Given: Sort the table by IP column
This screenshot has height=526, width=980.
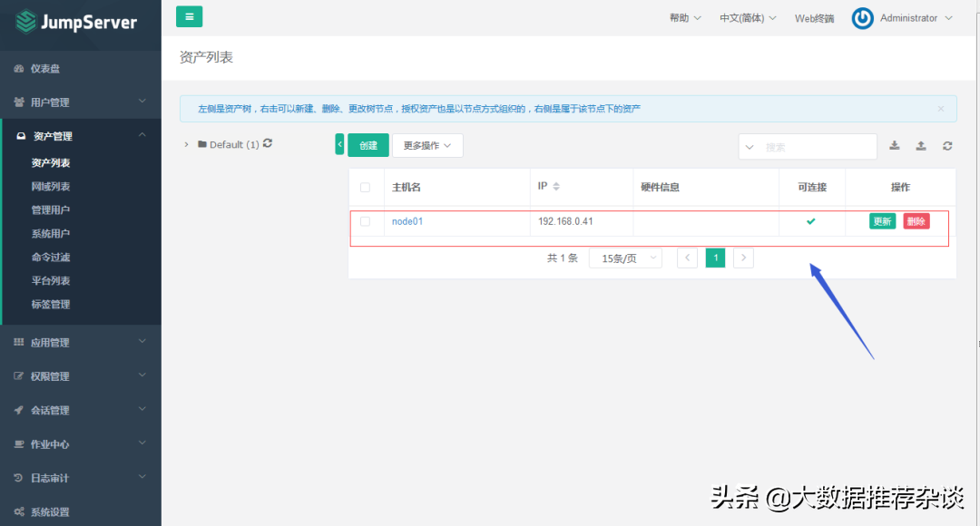Looking at the screenshot, I should tap(556, 187).
